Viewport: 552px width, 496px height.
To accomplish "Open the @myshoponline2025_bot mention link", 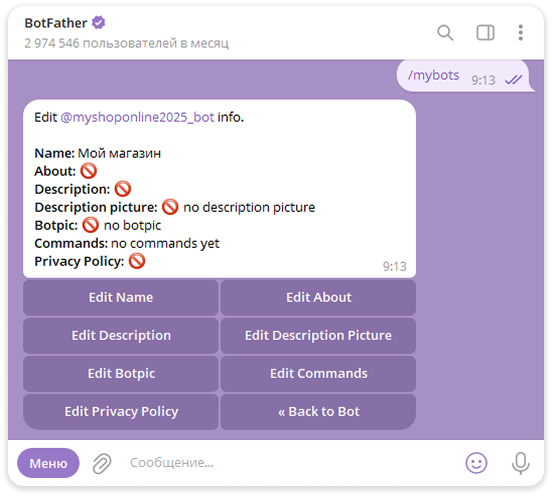I will coord(137,117).
